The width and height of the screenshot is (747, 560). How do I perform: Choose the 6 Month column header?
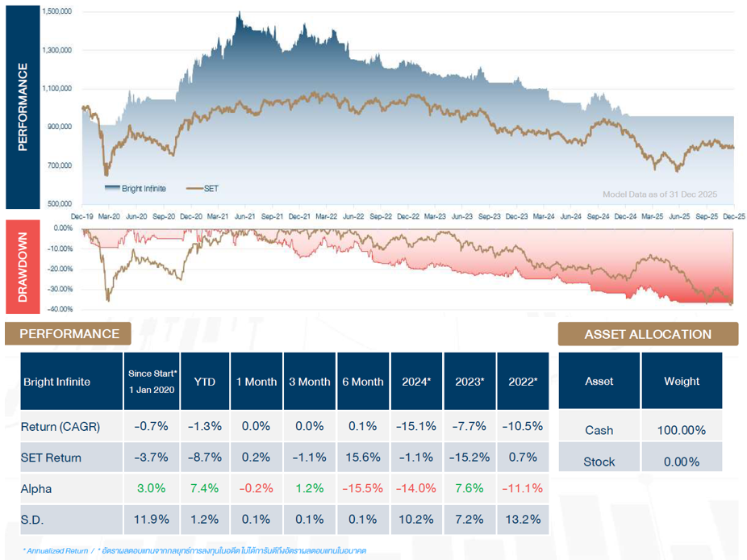pos(361,382)
